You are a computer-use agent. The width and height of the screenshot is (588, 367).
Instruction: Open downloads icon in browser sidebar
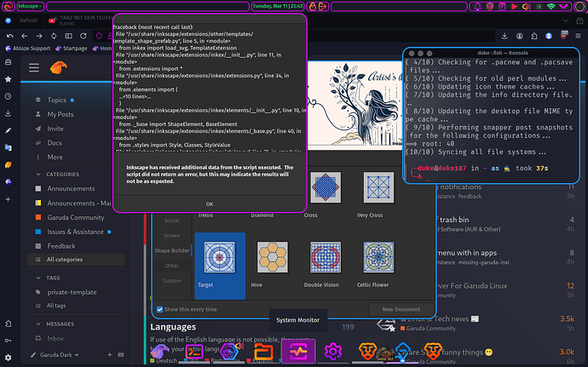click(x=8, y=113)
